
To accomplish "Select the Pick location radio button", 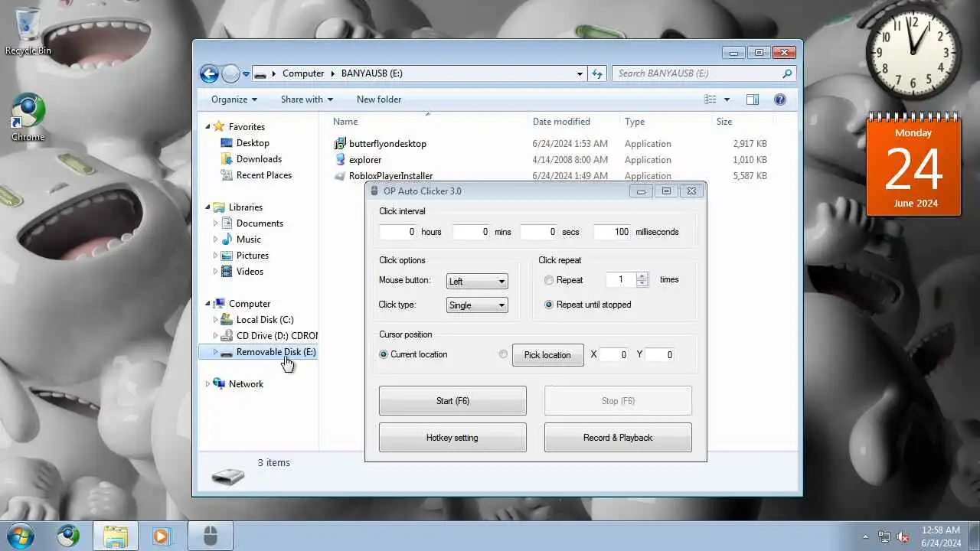I will click(x=503, y=354).
